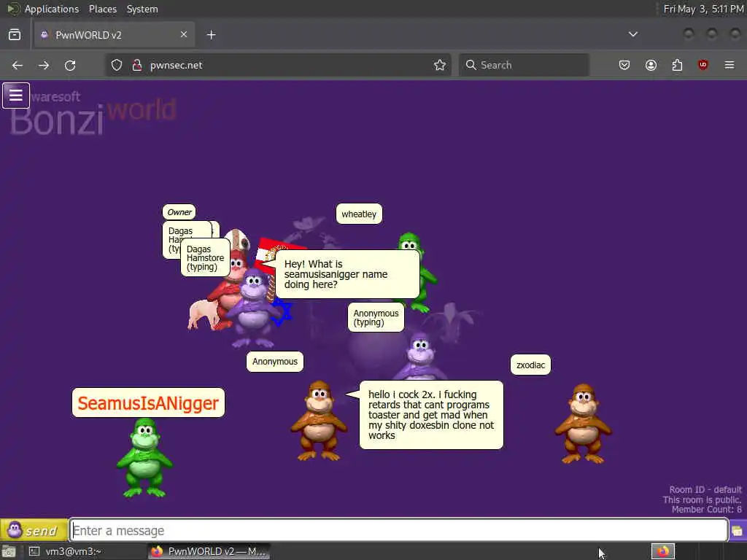Click the "Hey! What is..." speech bubble
This screenshot has height=560, width=747.
(x=347, y=274)
